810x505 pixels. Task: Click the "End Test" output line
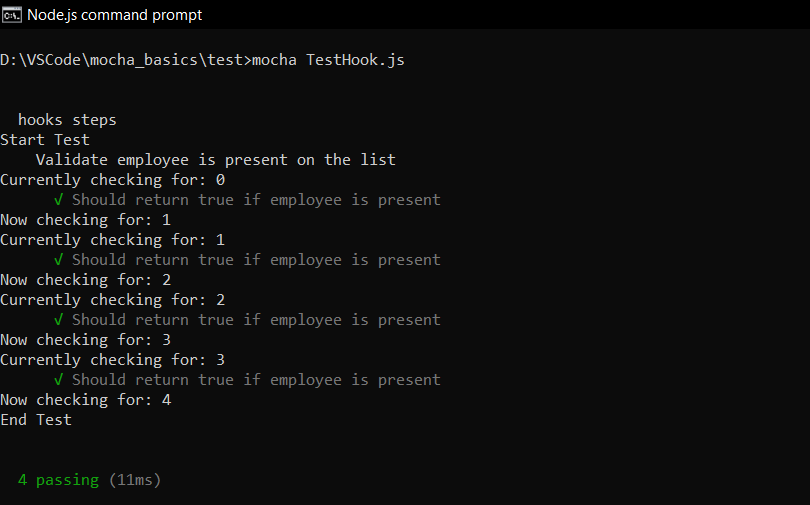[36, 420]
